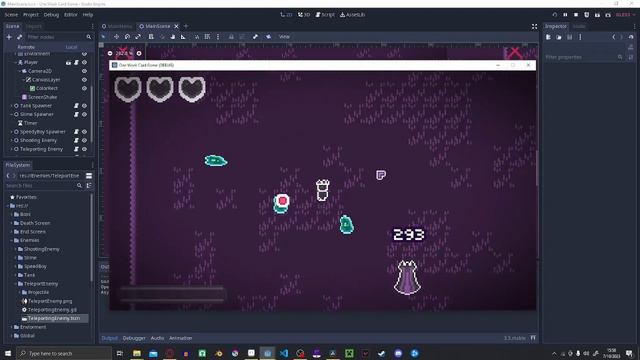Select the Ruler mode tool
Screen dimensions: 640x360
click(x=183, y=37)
